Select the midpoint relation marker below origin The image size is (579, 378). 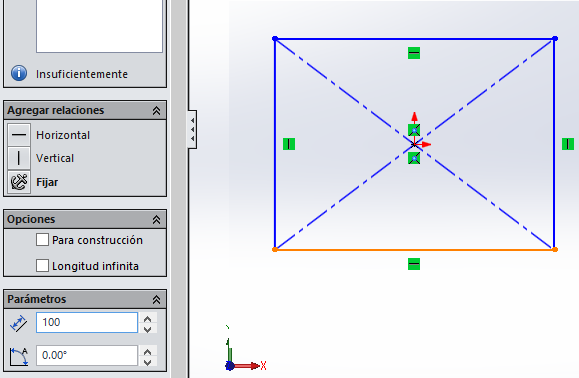tap(414, 158)
